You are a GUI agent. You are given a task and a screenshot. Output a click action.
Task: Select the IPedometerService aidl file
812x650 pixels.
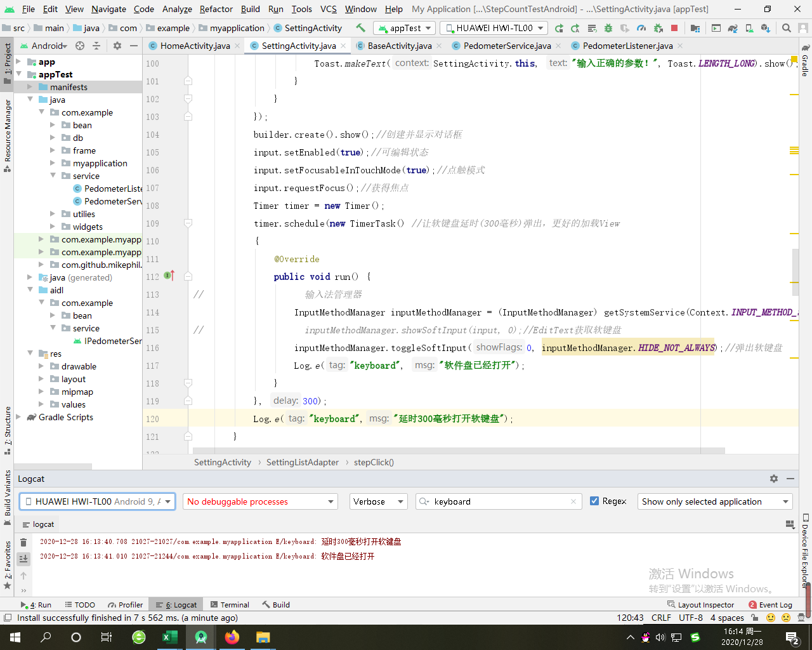(x=108, y=341)
